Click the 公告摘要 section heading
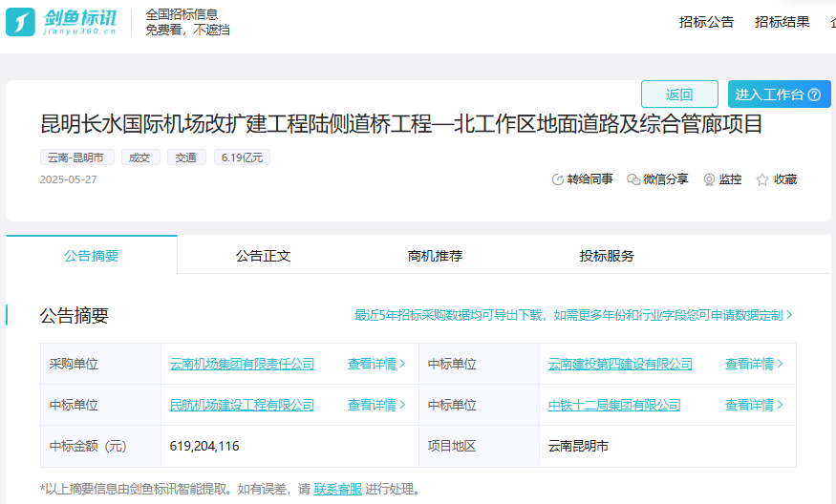 (x=75, y=315)
